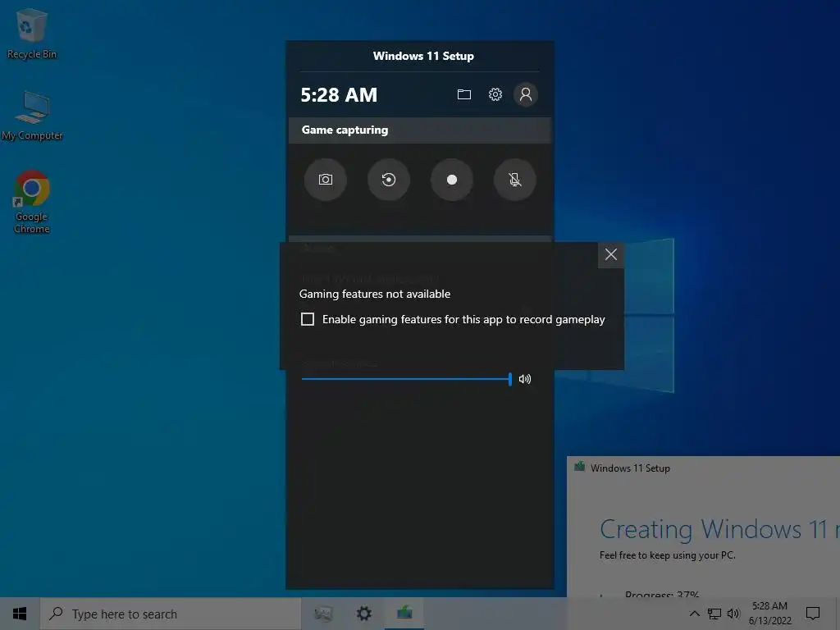
Task: Open the Xbox profile account icon
Action: 526,95
